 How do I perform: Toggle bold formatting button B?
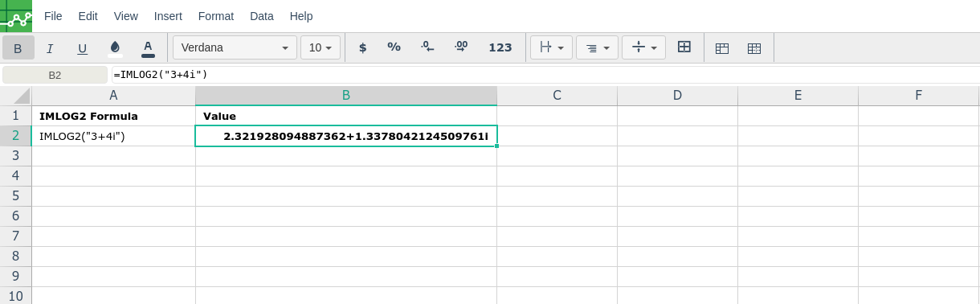click(x=18, y=47)
